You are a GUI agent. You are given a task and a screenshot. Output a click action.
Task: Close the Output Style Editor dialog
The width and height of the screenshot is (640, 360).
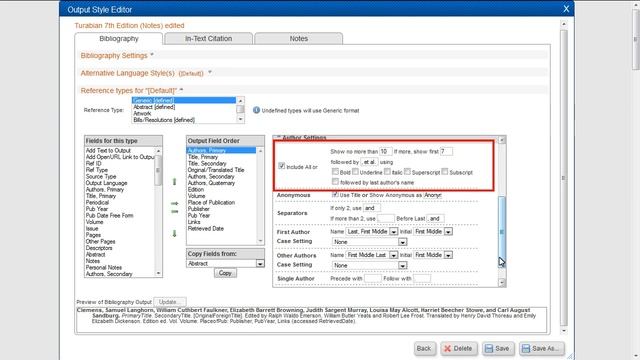click(566, 9)
